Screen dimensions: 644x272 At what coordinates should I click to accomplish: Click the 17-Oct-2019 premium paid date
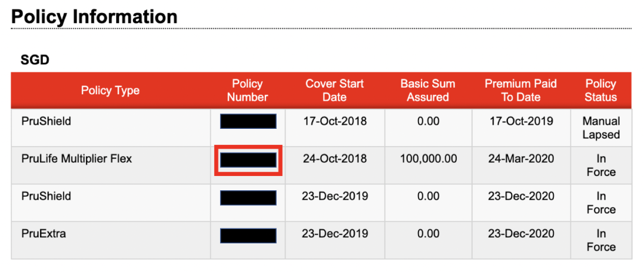(521, 122)
